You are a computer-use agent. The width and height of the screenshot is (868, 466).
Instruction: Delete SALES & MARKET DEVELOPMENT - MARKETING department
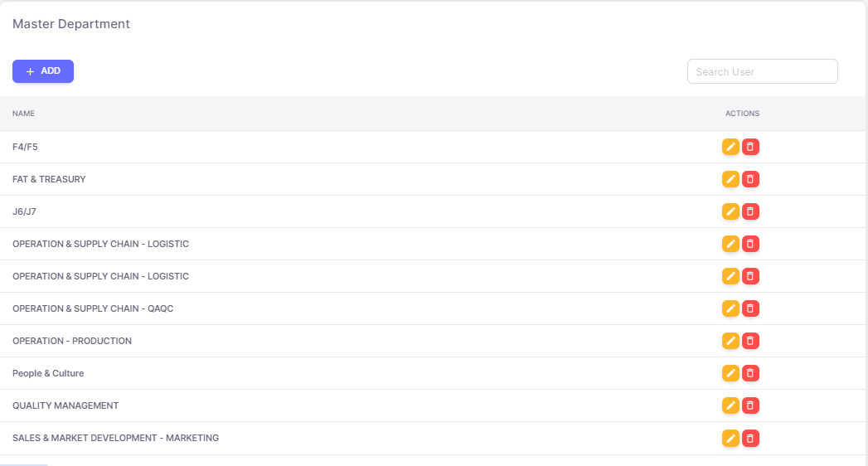click(x=750, y=438)
